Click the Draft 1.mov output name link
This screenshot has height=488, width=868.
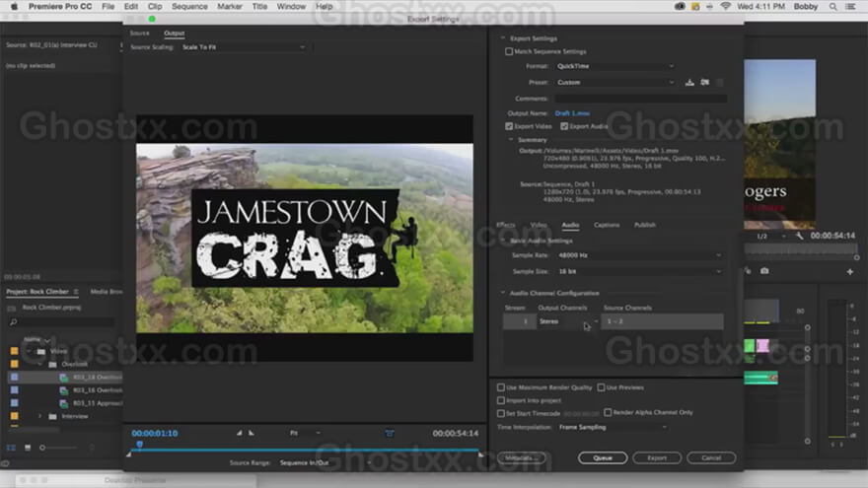pyautogui.click(x=572, y=113)
